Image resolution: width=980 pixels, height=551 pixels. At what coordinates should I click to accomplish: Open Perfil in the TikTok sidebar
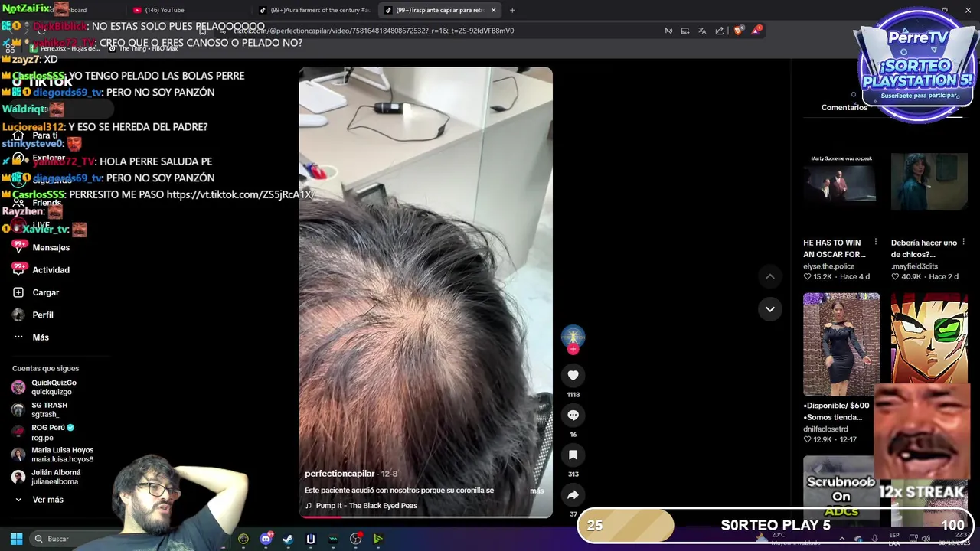[33, 315]
